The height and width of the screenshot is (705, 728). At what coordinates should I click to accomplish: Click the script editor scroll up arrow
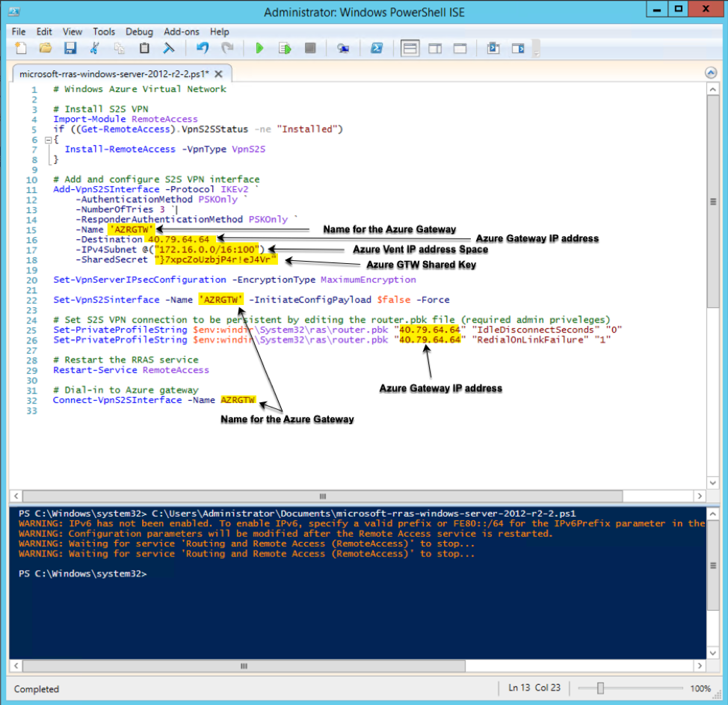(x=713, y=89)
